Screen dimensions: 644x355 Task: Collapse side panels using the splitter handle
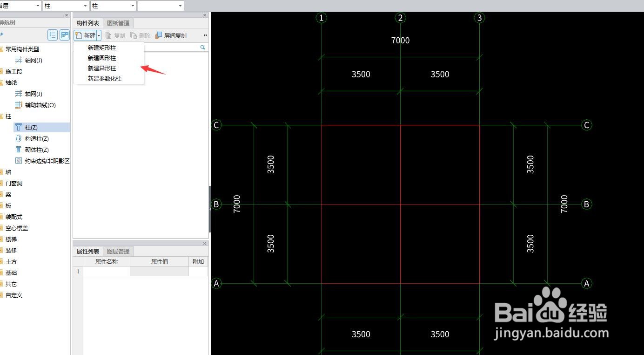210,209
